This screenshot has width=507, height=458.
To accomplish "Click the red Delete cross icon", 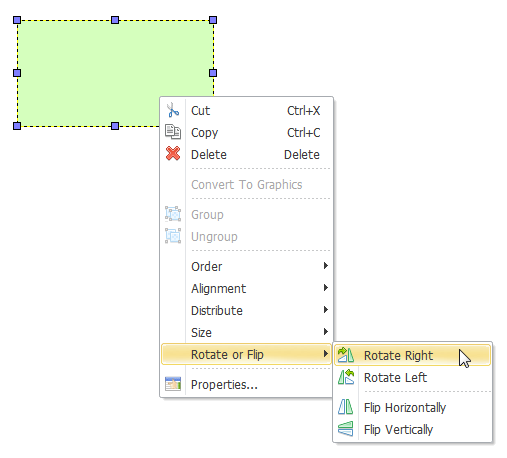I will (x=173, y=154).
